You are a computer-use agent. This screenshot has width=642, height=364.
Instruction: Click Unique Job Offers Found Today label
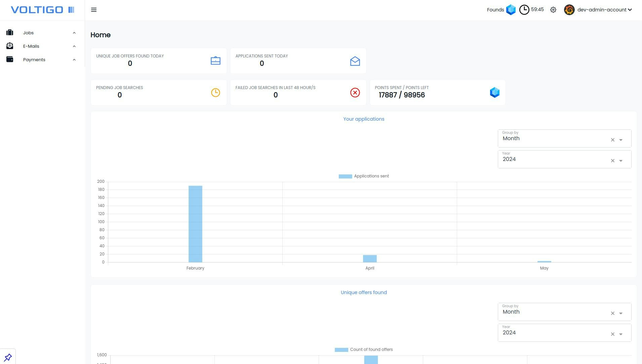130,56
